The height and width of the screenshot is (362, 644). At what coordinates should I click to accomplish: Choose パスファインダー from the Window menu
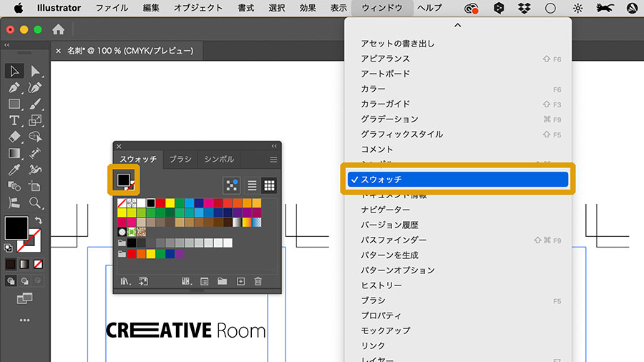coord(457,240)
